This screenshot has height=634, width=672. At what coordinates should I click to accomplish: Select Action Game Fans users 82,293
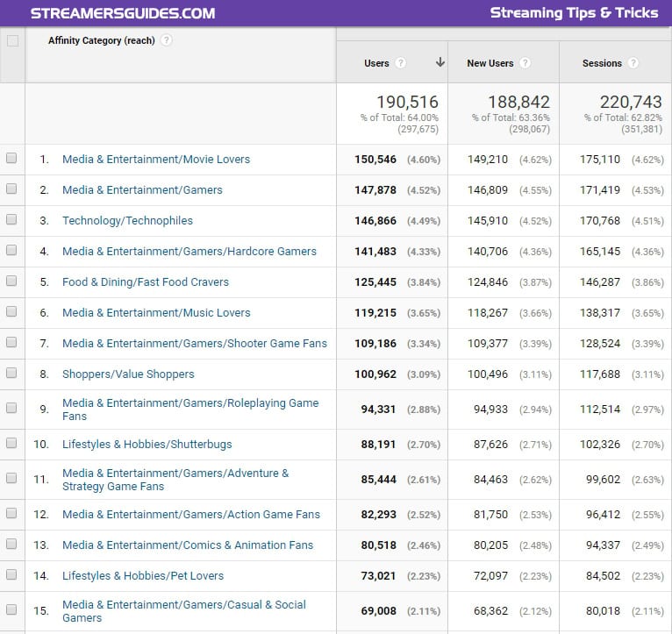pyautogui.click(x=378, y=515)
